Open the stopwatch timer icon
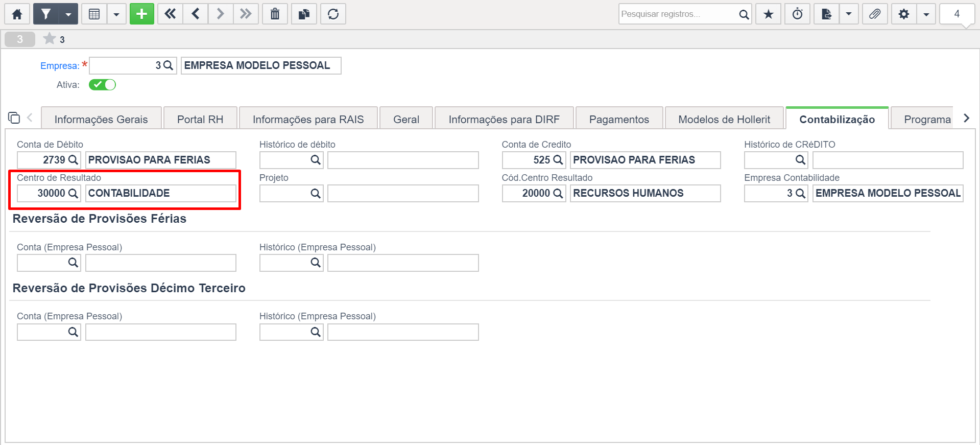Image resolution: width=980 pixels, height=445 pixels. 798,14
